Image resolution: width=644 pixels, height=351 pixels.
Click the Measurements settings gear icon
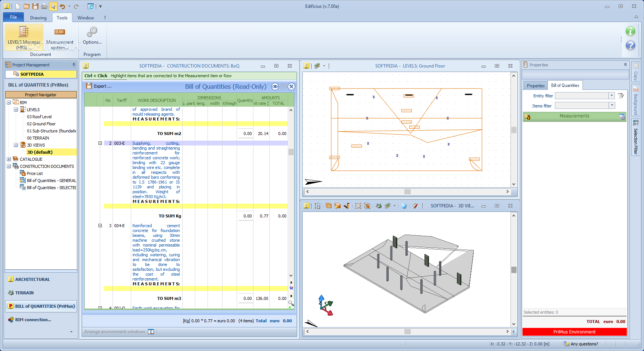(x=622, y=117)
